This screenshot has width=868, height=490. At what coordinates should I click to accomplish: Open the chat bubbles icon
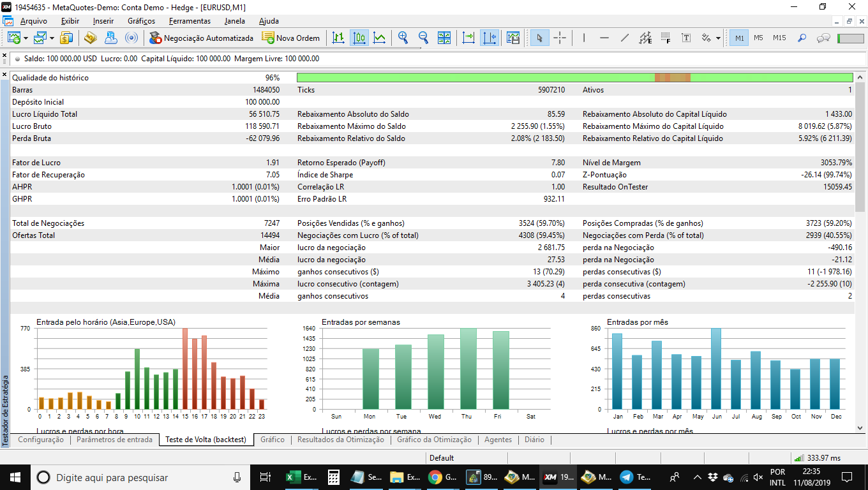[x=823, y=38]
